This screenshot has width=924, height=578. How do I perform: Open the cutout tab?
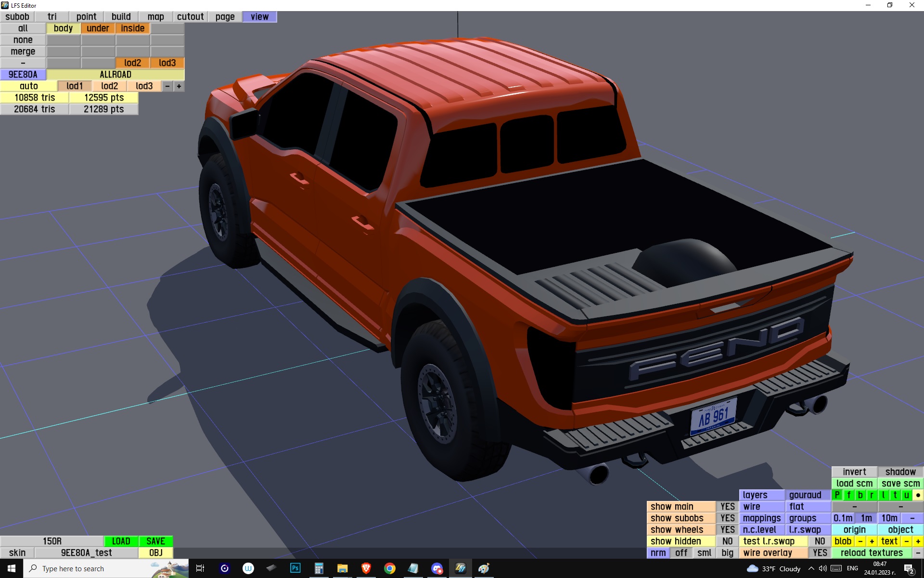190,16
